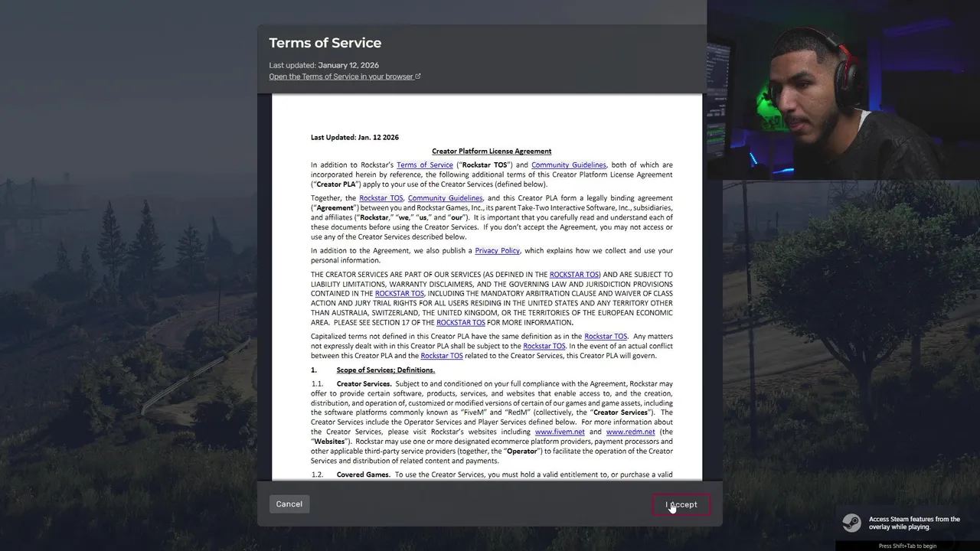Click the I accept button
Screen dimensions: 980x551
(681, 504)
